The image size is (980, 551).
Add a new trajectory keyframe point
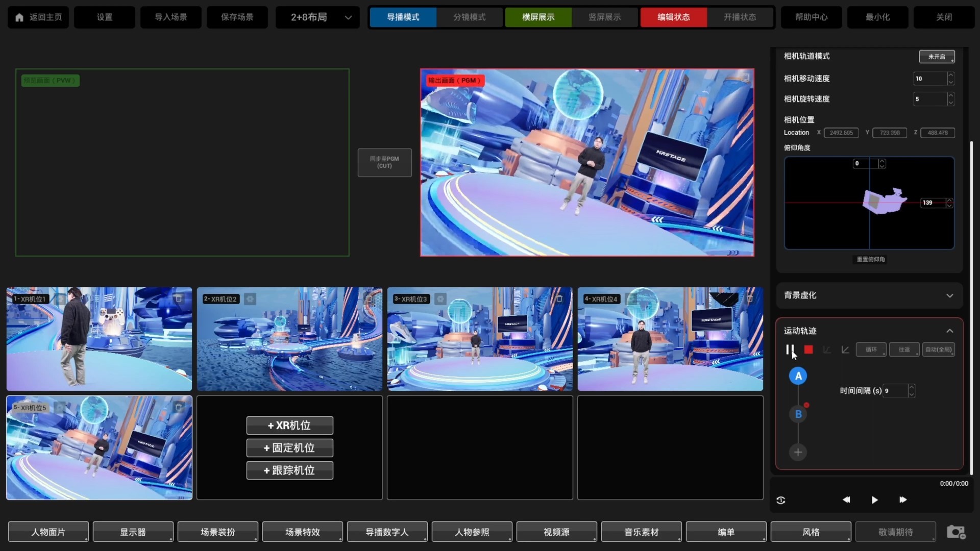798,452
